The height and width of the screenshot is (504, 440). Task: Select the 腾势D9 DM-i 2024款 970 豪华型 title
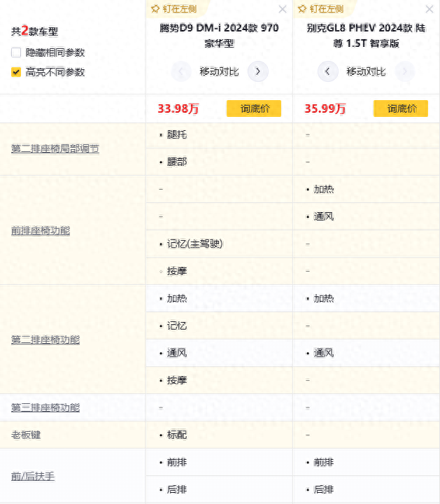(219, 36)
